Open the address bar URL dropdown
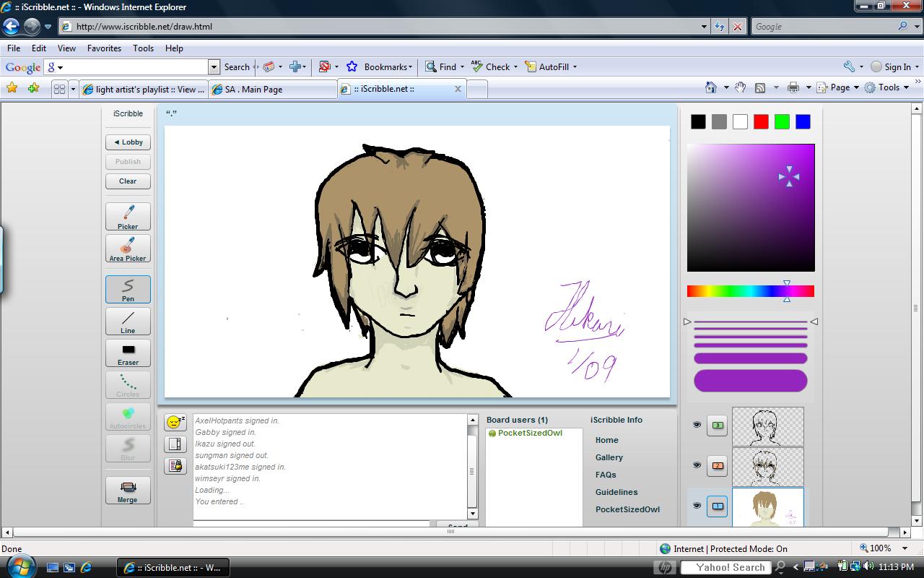 (705, 27)
